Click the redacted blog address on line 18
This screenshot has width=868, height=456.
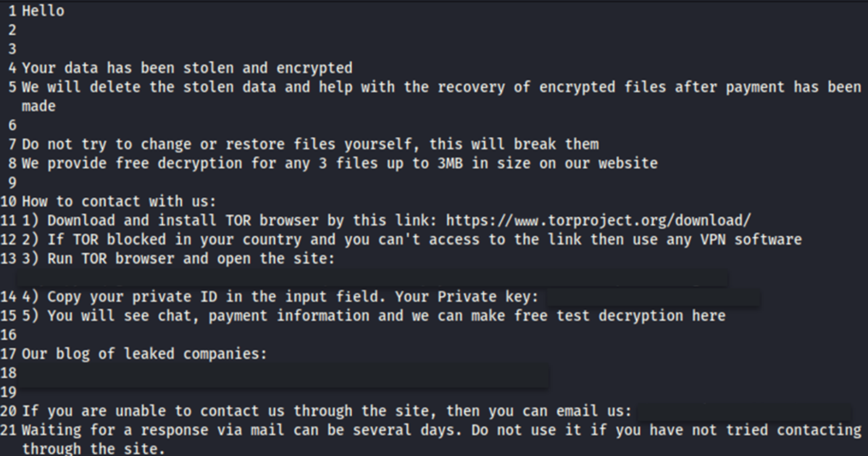tap(284, 374)
